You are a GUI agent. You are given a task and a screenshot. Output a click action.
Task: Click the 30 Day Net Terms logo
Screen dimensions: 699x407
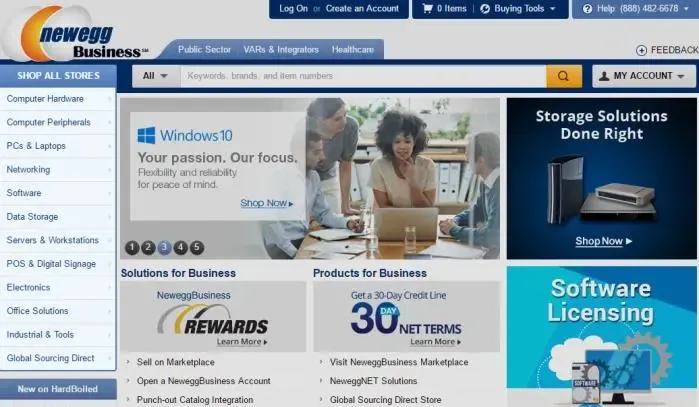coord(406,319)
